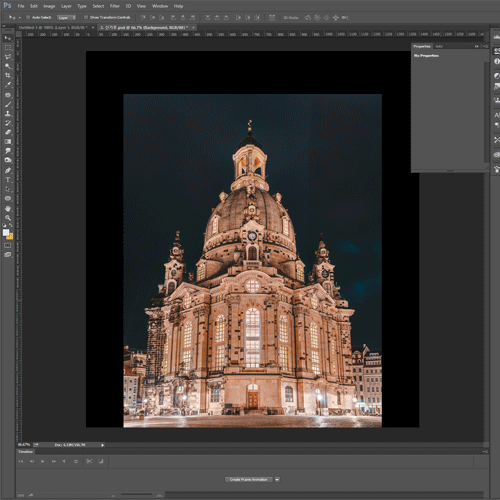This screenshot has height=500, width=500.
Task: Select the Brush tool
Action: point(8,104)
